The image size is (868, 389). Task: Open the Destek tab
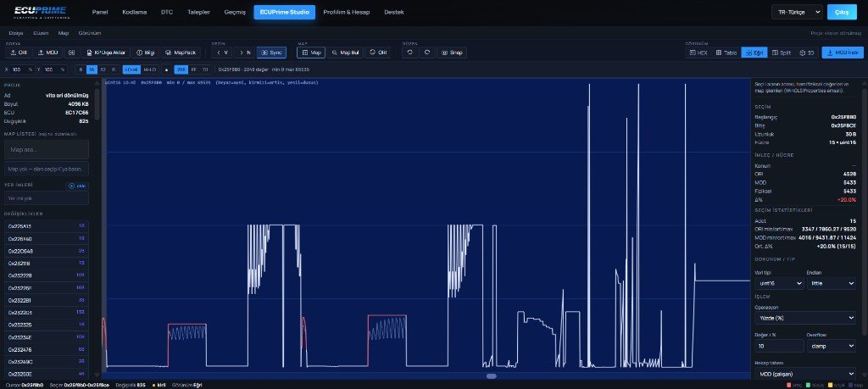tap(394, 12)
